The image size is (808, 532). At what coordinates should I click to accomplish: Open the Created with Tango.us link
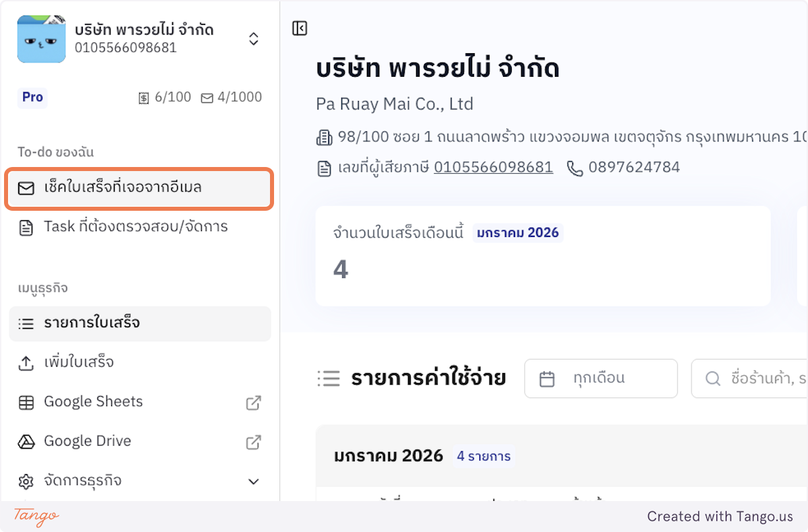720,517
